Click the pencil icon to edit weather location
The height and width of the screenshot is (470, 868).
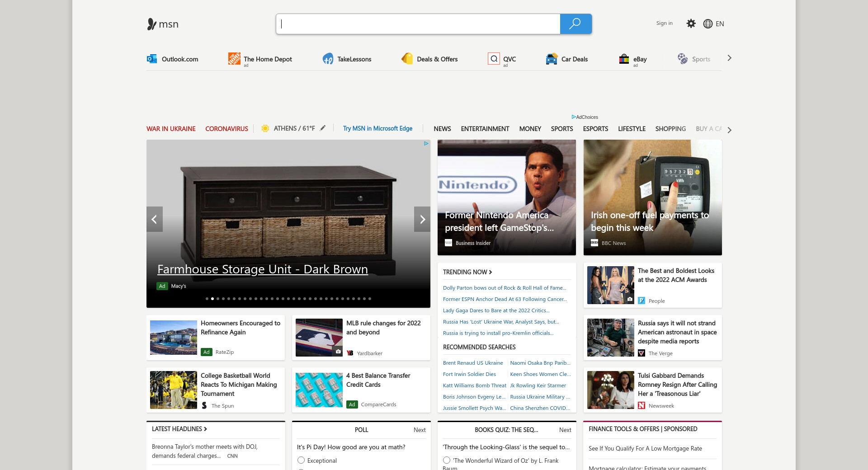(x=323, y=128)
